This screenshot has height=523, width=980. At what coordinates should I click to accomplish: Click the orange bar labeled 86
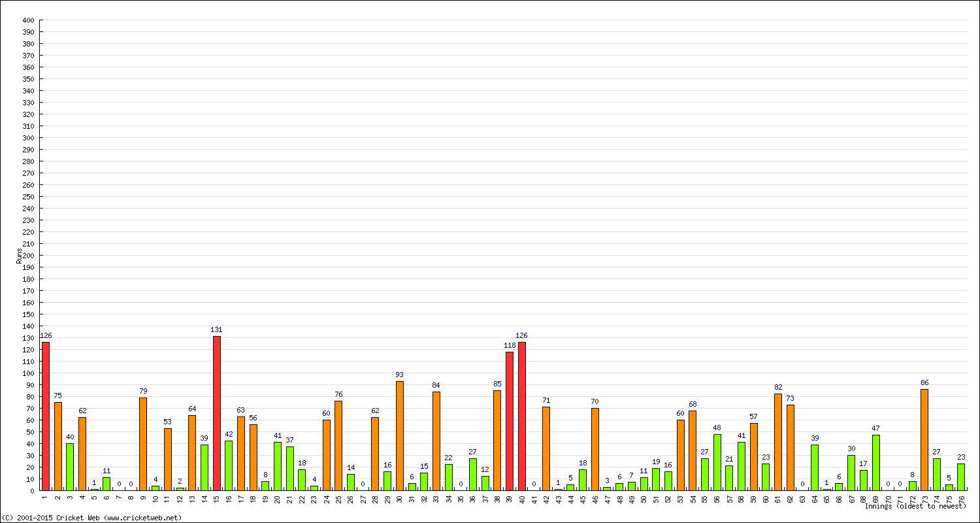tap(924, 439)
